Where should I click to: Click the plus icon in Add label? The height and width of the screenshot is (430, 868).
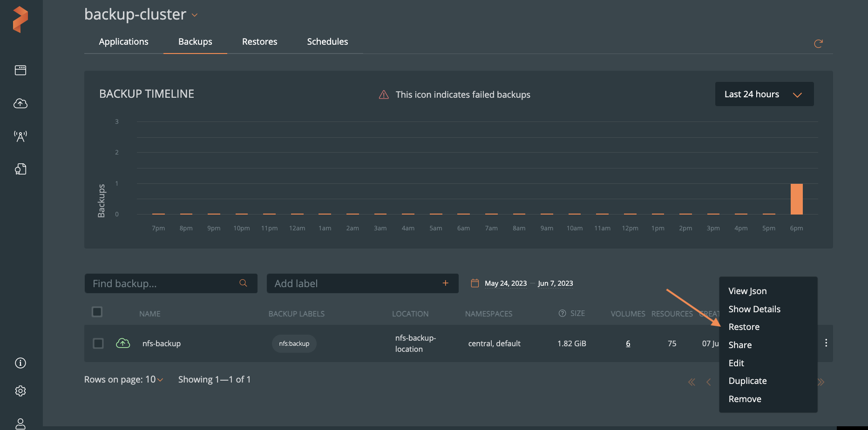(x=445, y=283)
